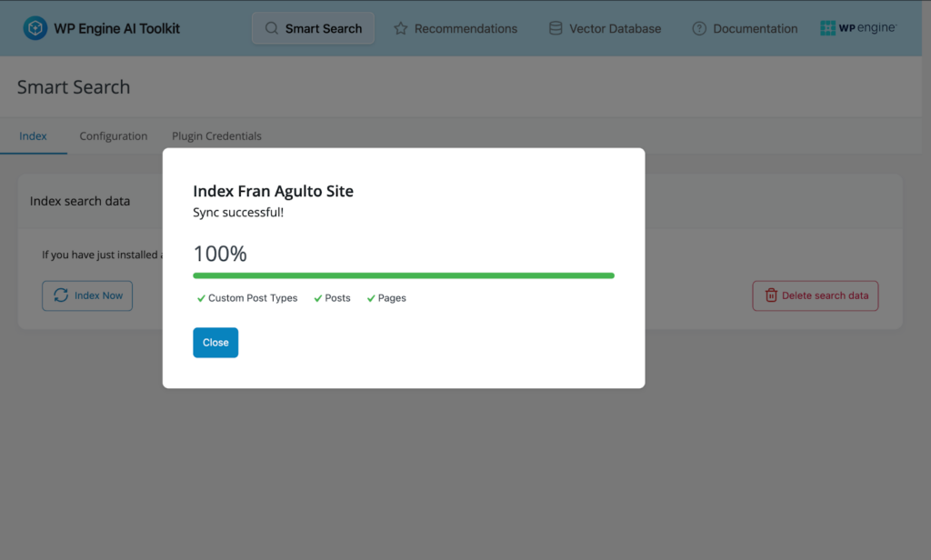Screen dimensions: 931x560
Task: Switch to the Index tab
Action: (33, 136)
